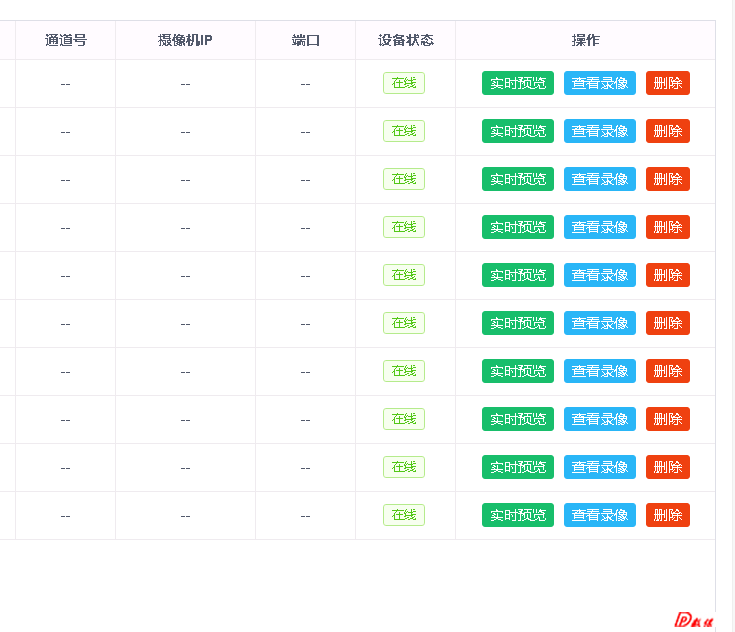Click 查看录像 in the seventh table row
Screen dimensions: 735x632
click(x=600, y=371)
